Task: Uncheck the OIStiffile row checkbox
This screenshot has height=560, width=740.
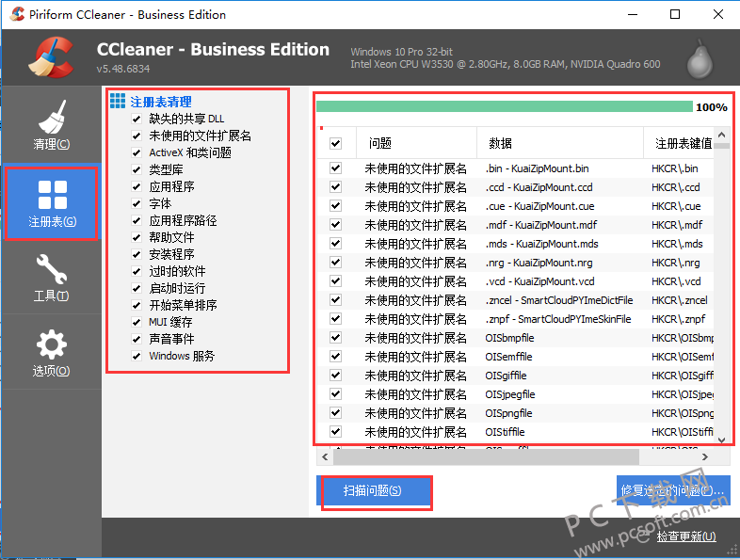Action: [x=335, y=431]
